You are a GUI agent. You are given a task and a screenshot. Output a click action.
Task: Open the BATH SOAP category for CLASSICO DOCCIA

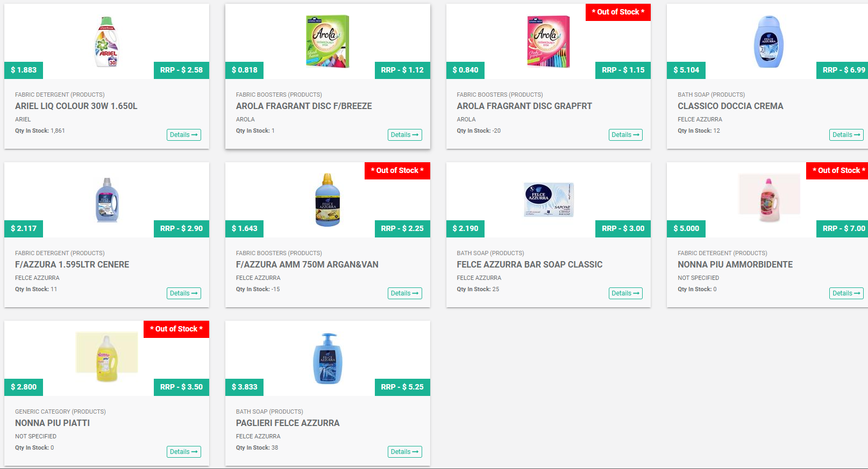711,95
